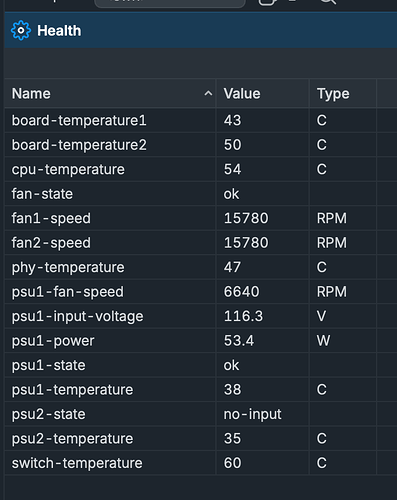Select the fan2-speed row name

click(x=51, y=243)
